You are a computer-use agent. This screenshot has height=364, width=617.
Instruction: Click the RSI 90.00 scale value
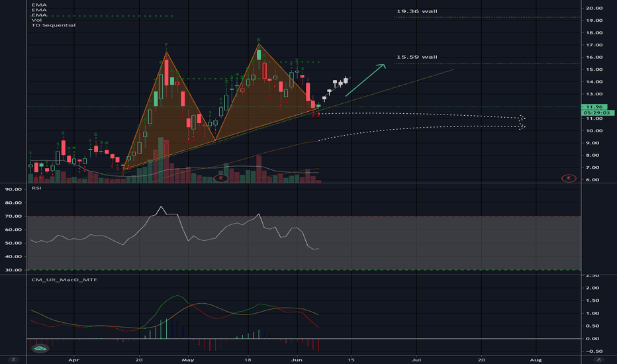(14, 189)
